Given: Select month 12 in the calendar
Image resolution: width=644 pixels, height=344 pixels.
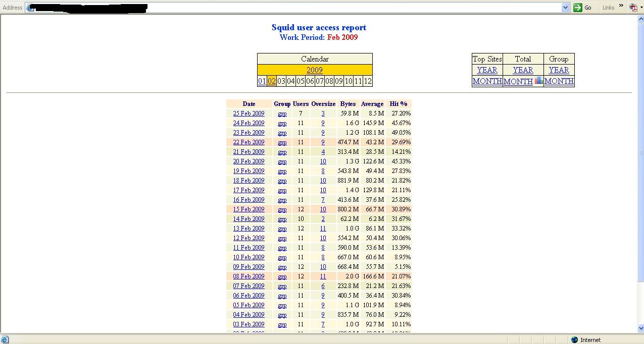Looking at the screenshot, I should 368,81.
